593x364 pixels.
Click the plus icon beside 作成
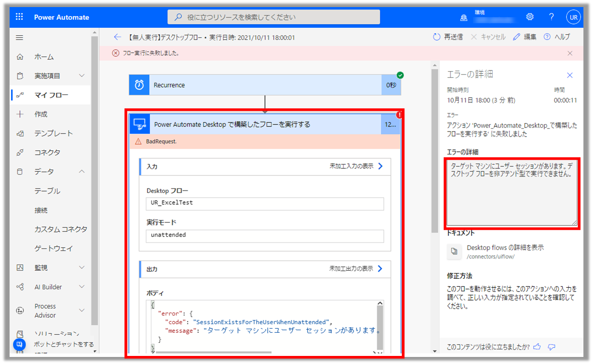pos(20,114)
